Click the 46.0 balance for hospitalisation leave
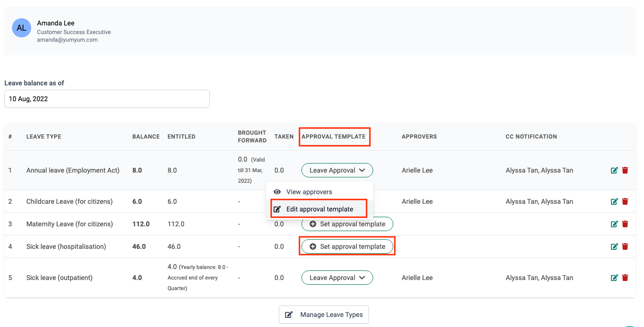Image resolution: width=644 pixels, height=327 pixels. pos(139,246)
